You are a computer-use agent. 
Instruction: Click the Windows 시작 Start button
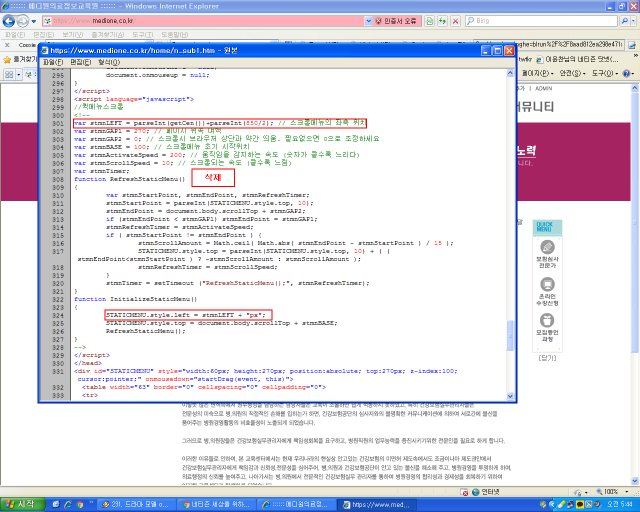(x=22, y=504)
